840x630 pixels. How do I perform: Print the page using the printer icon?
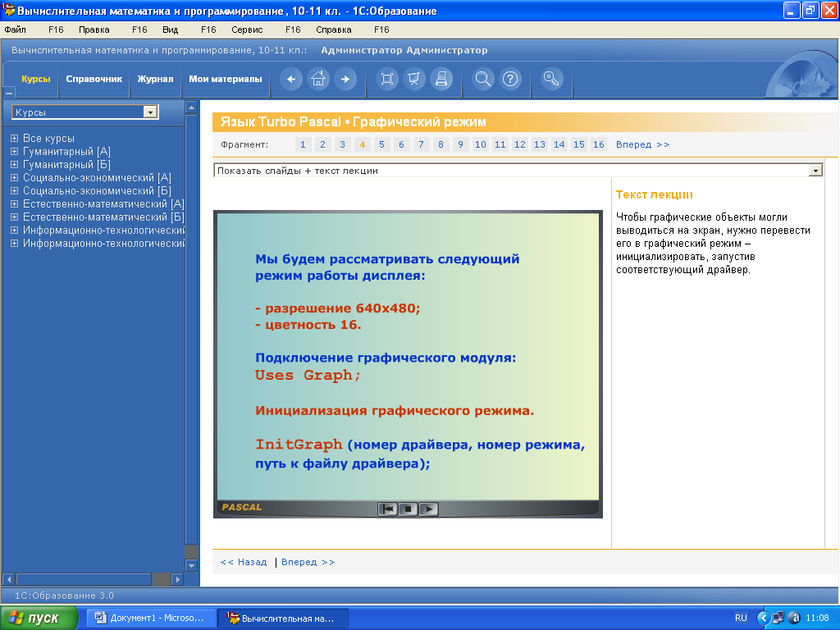click(x=441, y=80)
